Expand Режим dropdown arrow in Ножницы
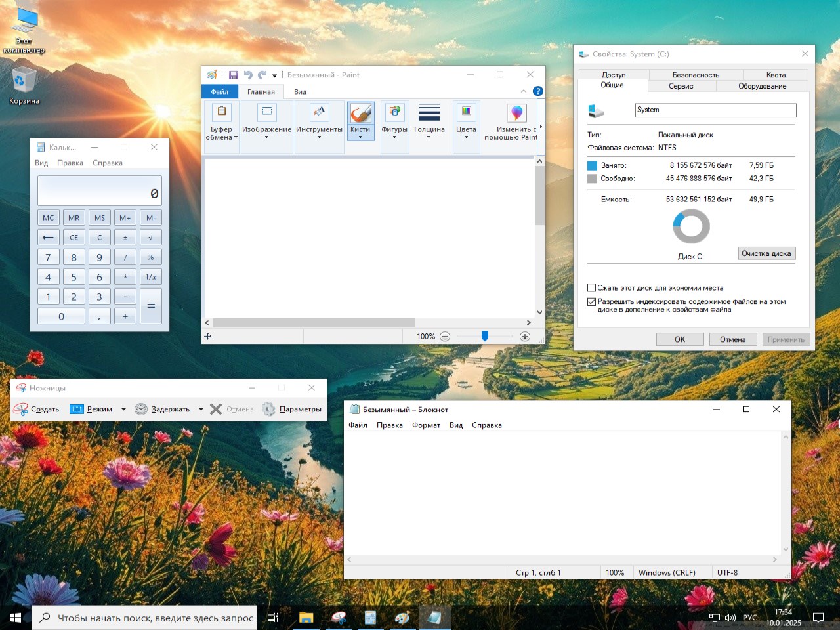This screenshot has width=840, height=630. [x=123, y=409]
